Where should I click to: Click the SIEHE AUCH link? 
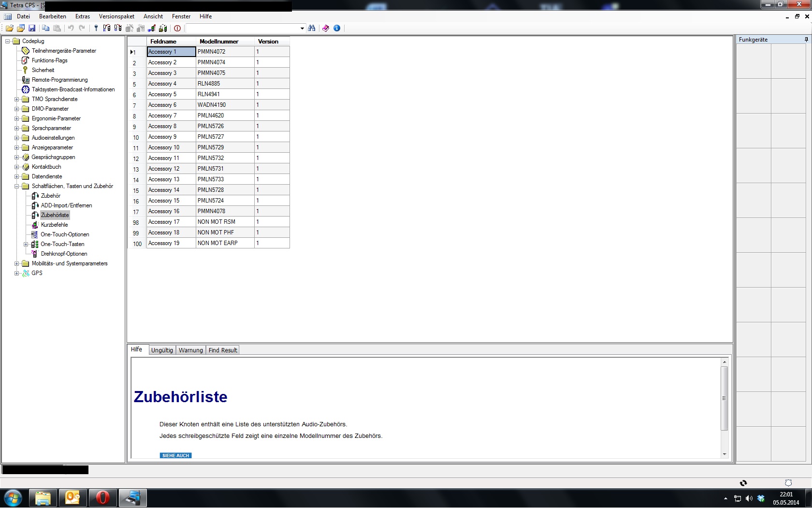[x=175, y=455]
